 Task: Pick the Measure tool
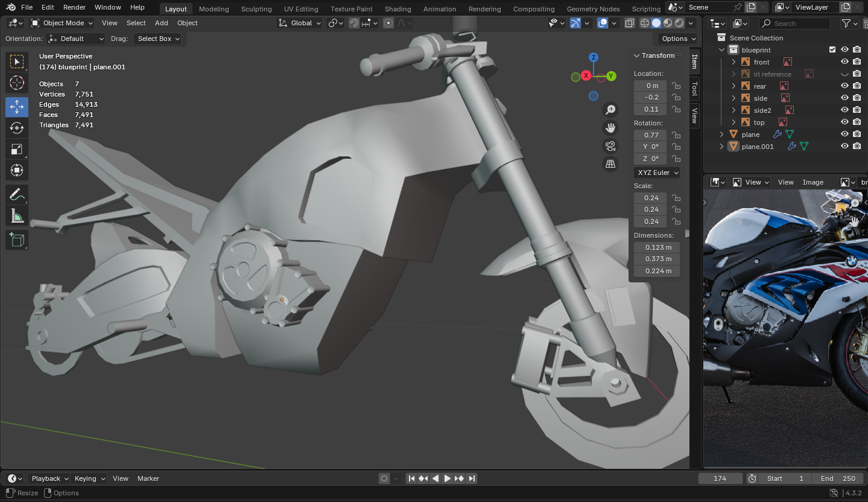click(17, 215)
